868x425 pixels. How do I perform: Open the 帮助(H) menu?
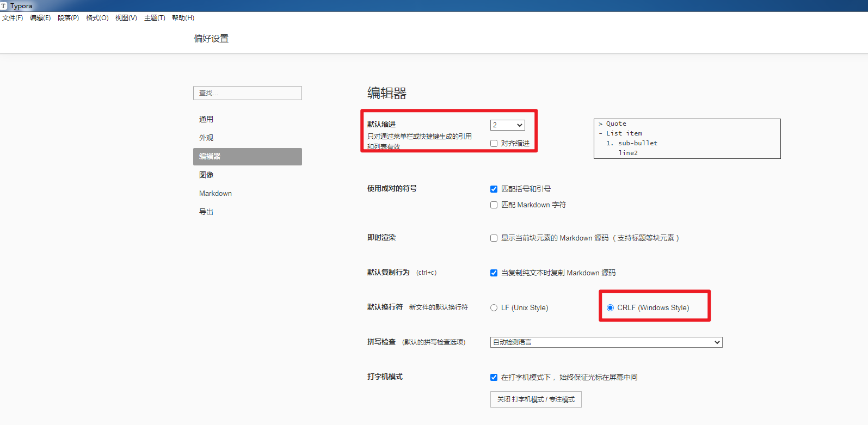click(183, 18)
